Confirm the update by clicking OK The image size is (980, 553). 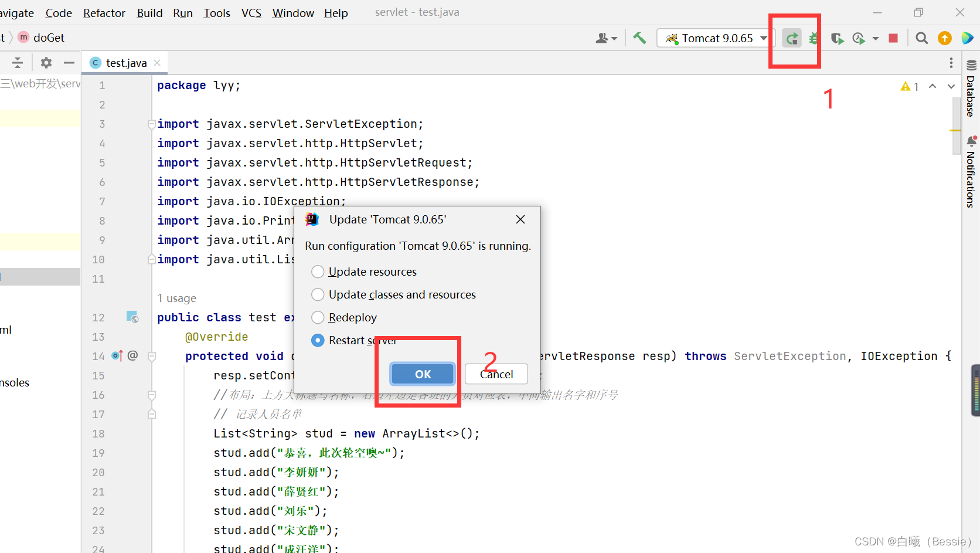422,374
